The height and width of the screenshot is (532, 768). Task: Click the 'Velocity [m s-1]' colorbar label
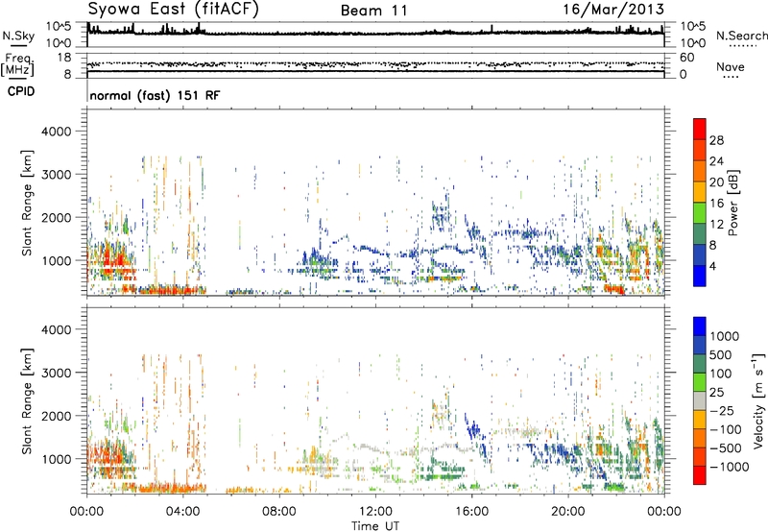click(x=757, y=400)
